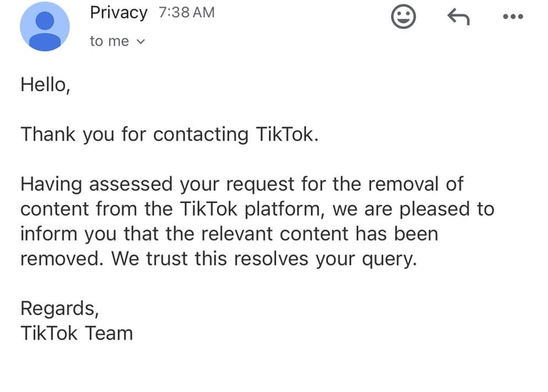The width and height of the screenshot is (548, 392).
Task: Click the sender name "Privacy"
Action: [x=118, y=13]
